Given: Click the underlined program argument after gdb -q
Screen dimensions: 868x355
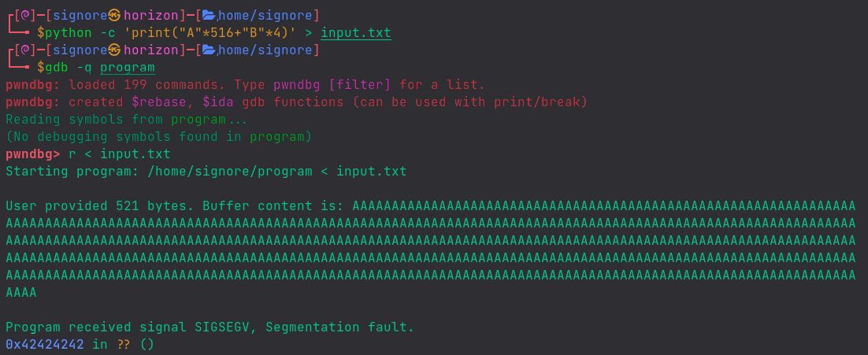Looking at the screenshot, I should [x=127, y=68].
